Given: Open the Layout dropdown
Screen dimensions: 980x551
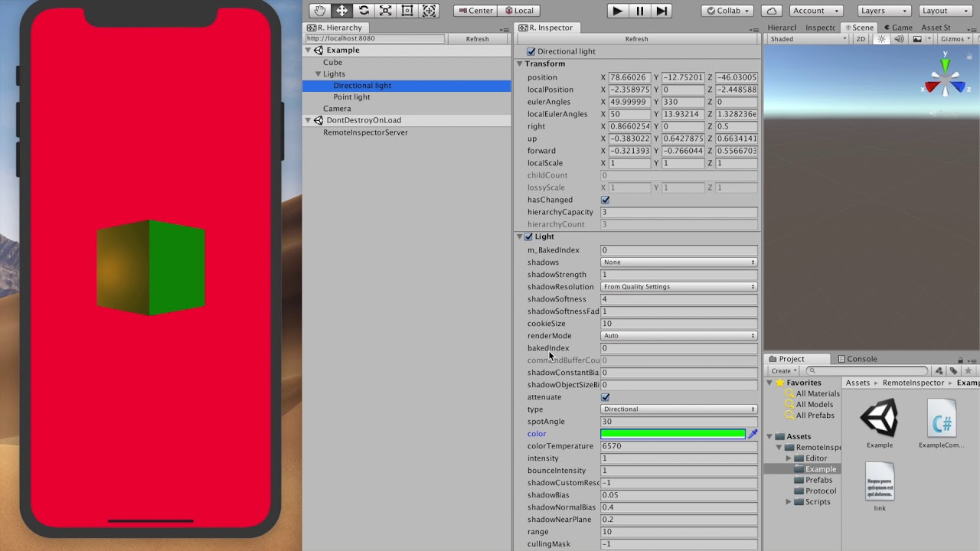Looking at the screenshot, I should 944,11.
